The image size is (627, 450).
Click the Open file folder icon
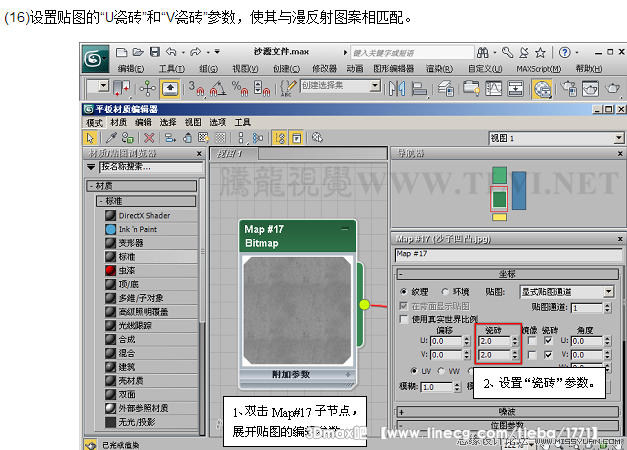(x=138, y=52)
